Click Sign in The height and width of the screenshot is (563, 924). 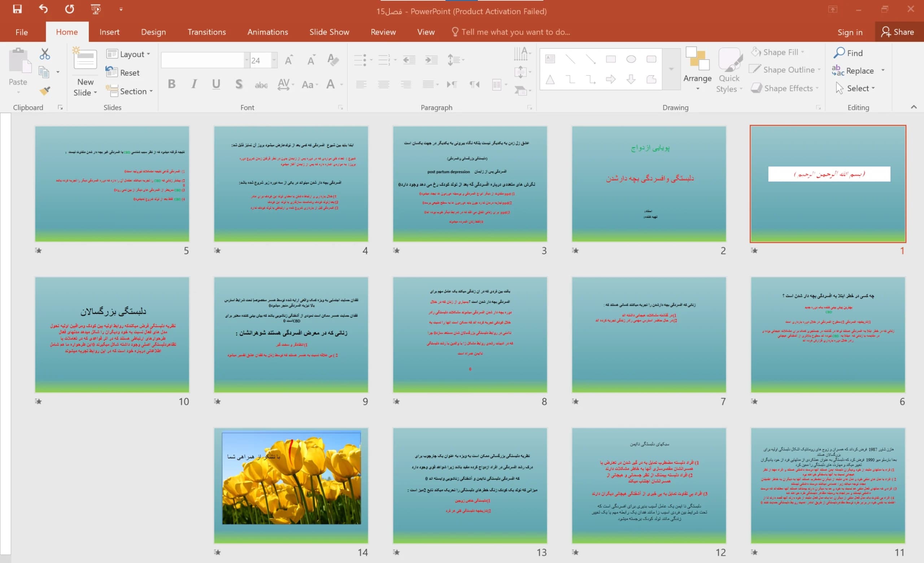pos(850,32)
